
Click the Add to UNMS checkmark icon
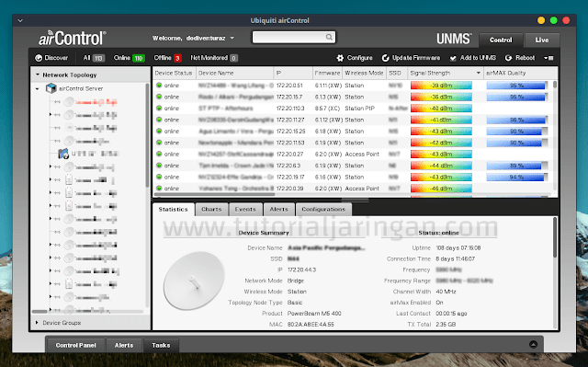(453, 58)
